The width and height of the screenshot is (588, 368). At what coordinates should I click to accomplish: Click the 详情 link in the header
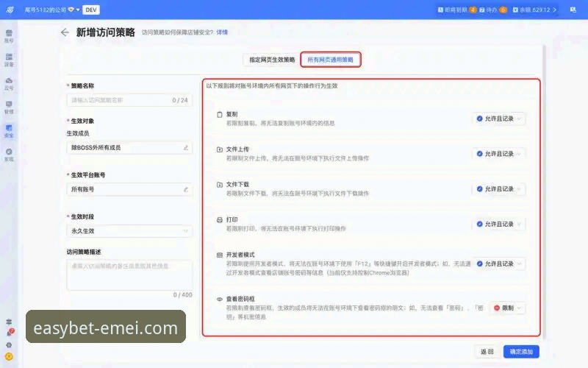click(x=222, y=32)
